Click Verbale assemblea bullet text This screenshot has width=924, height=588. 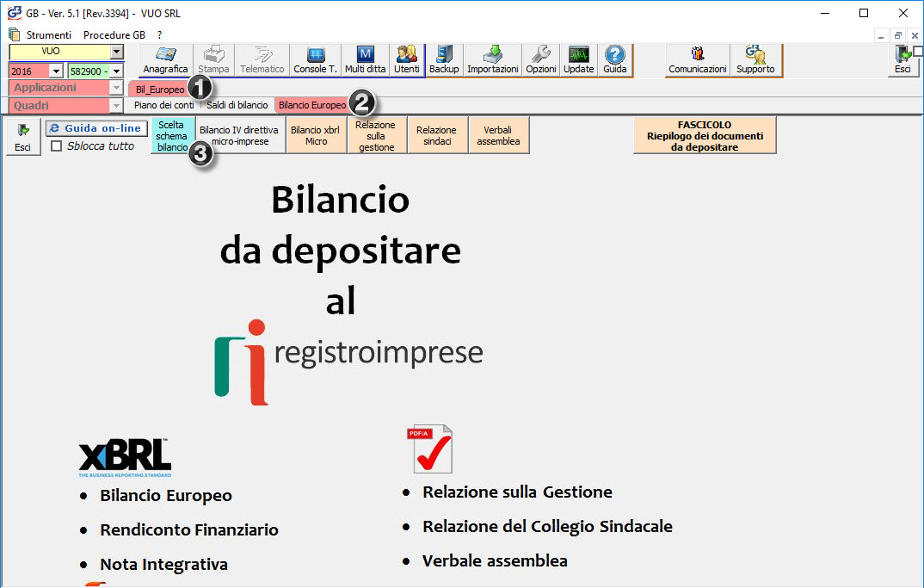coord(495,560)
